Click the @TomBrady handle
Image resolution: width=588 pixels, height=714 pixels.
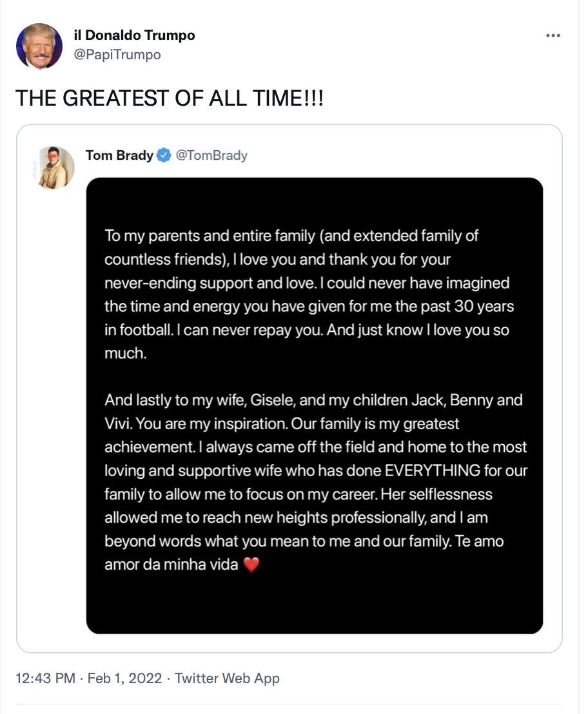(x=211, y=155)
